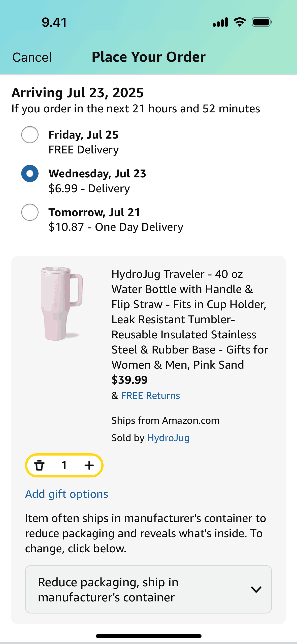
Task: Tap the $39.99 item price
Action: coord(129,380)
